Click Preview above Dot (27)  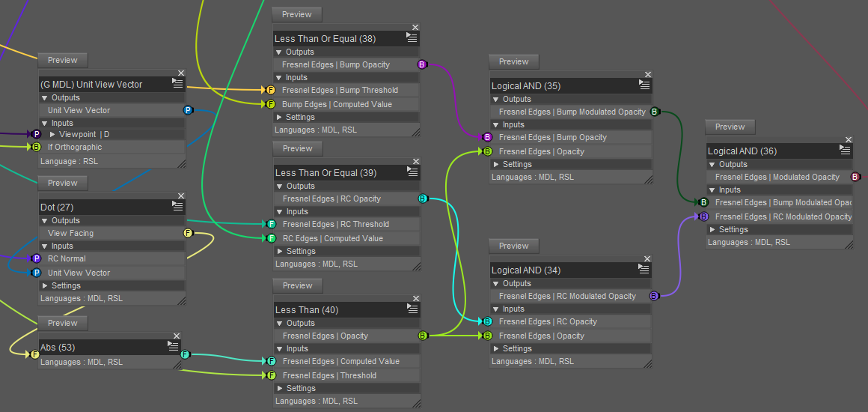pos(63,183)
